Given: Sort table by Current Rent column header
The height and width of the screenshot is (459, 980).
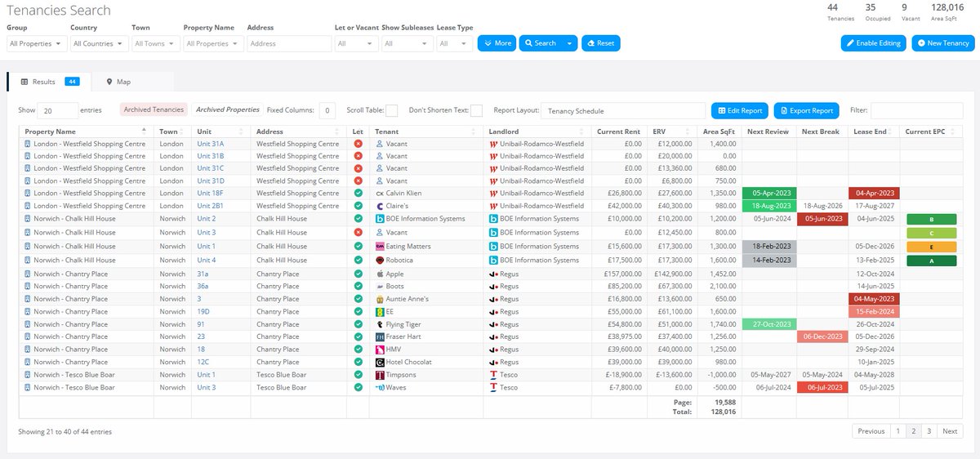Looking at the screenshot, I should tap(619, 131).
